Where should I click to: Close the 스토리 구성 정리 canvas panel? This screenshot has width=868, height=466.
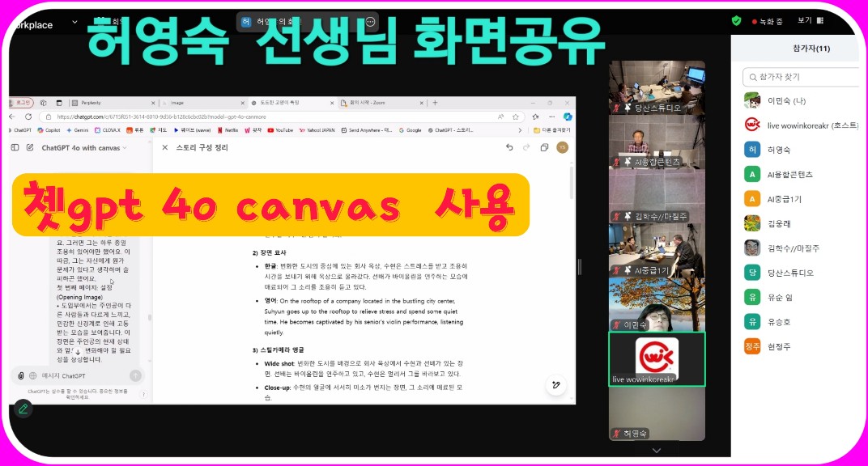(165, 147)
